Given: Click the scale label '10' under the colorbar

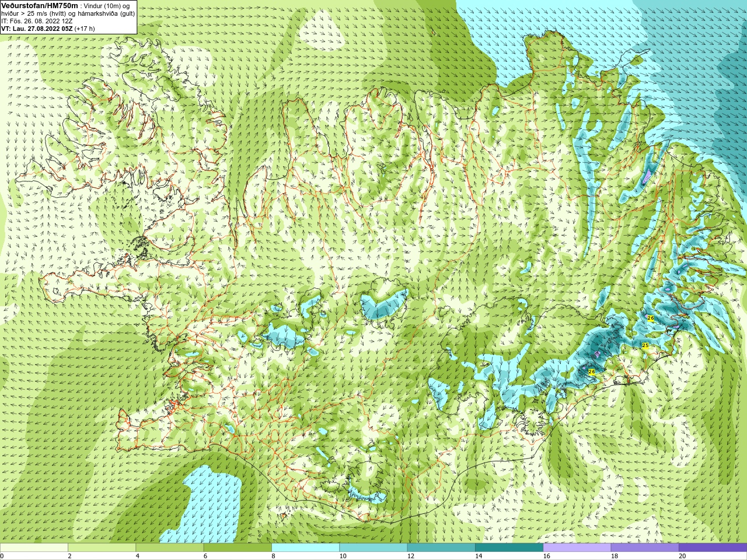Looking at the screenshot, I should coord(343,556).
